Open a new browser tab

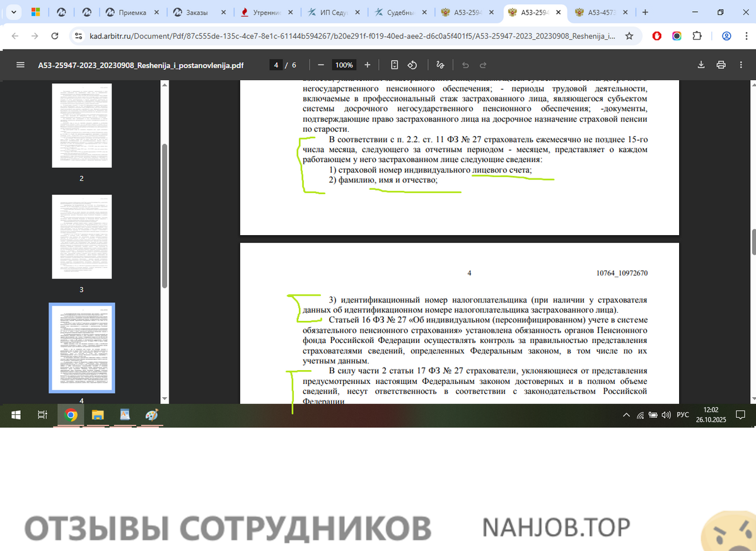pos(645,13)
